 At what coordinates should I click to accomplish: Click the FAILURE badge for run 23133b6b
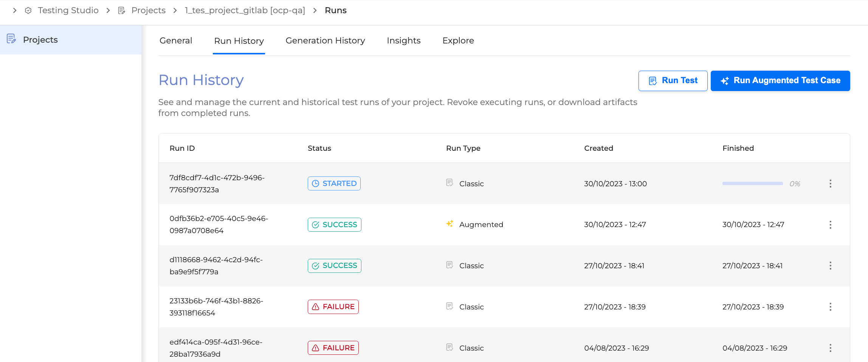(x=333, y=307)
